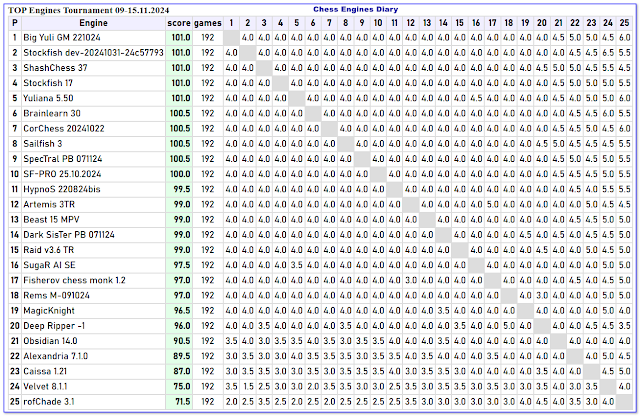Click score '97.5' in SugaR AI SE row
This screenshot has width=640, height=416.
182,265
